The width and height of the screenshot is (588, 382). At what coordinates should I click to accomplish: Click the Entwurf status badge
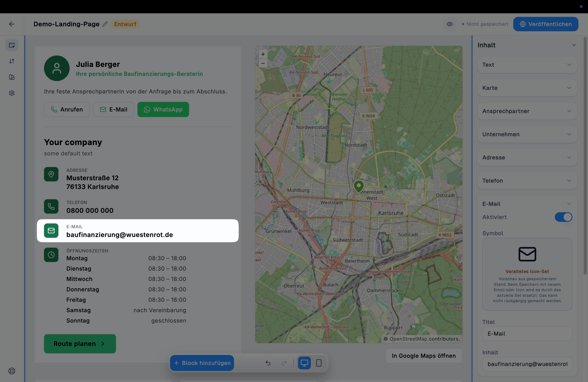(125, 24)
